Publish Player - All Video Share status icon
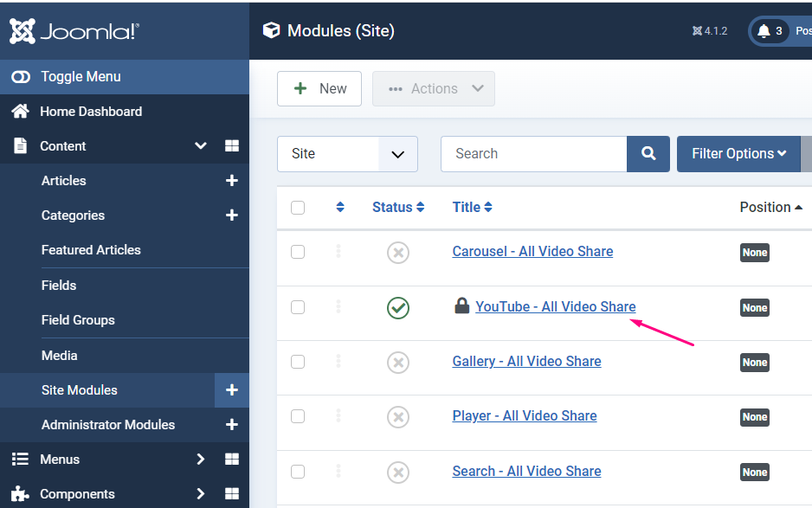This screenshot has height=508, width=812. 397,417
